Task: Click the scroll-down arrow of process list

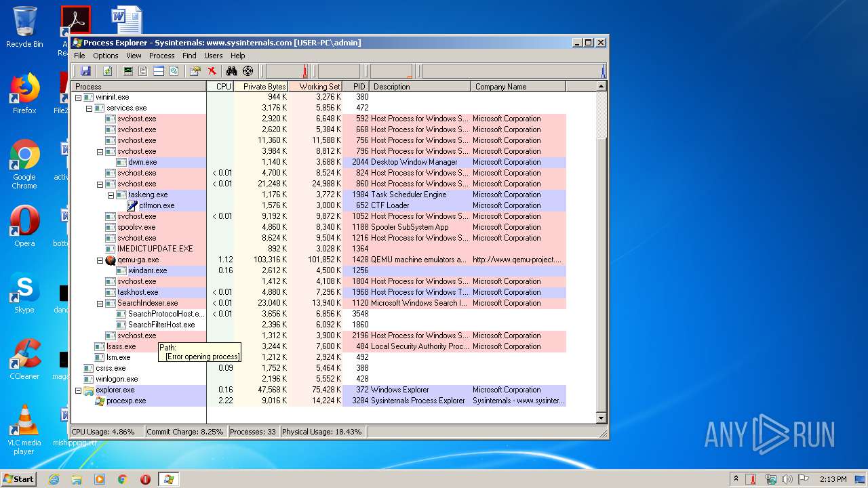Action: 601,420
